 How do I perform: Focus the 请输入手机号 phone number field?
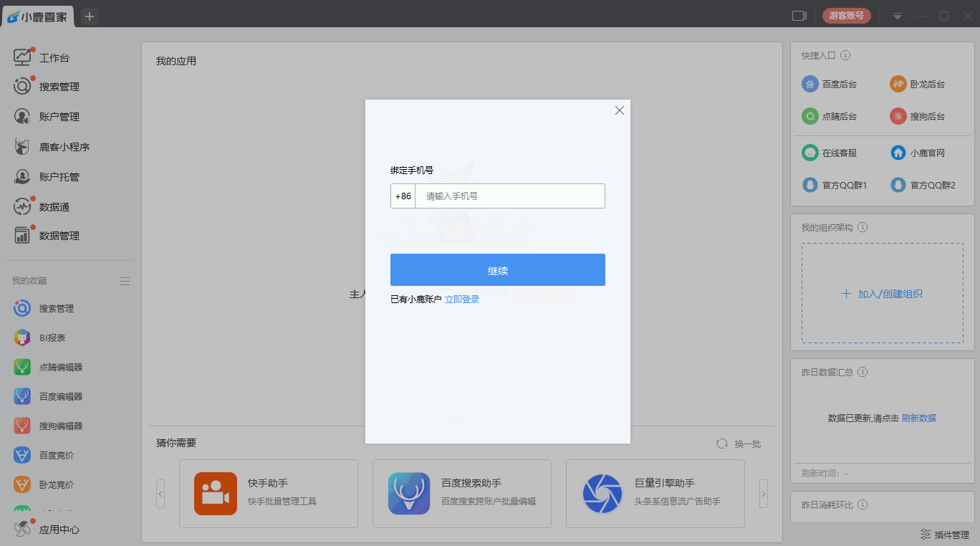[x=510, y=196]
